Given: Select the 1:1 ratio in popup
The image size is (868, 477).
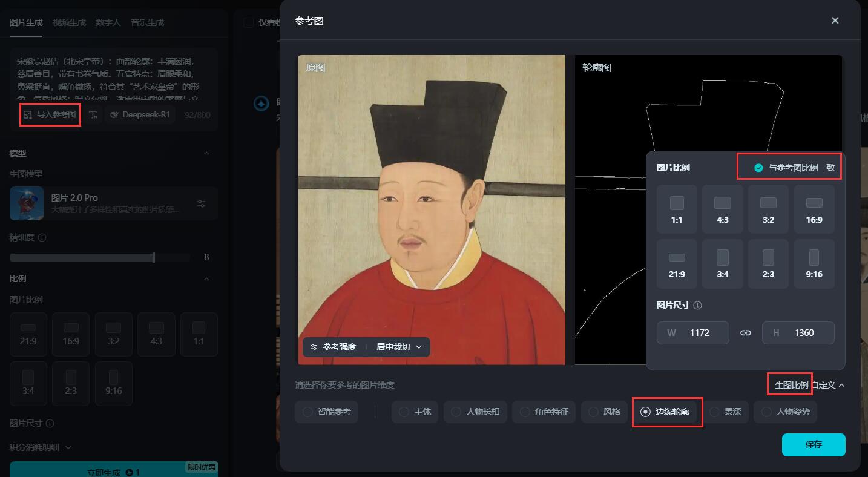Looking at the screenshot, I should (x=677, y=209).
